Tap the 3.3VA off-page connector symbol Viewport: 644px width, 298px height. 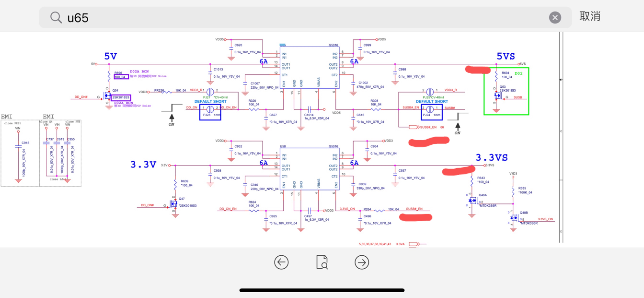[x=414, y=244]
